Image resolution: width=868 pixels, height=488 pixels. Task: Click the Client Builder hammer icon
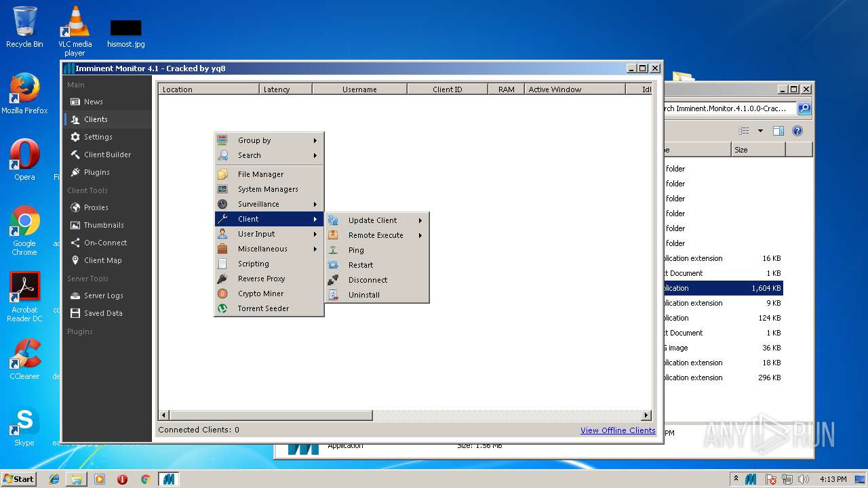pos(75,155)
